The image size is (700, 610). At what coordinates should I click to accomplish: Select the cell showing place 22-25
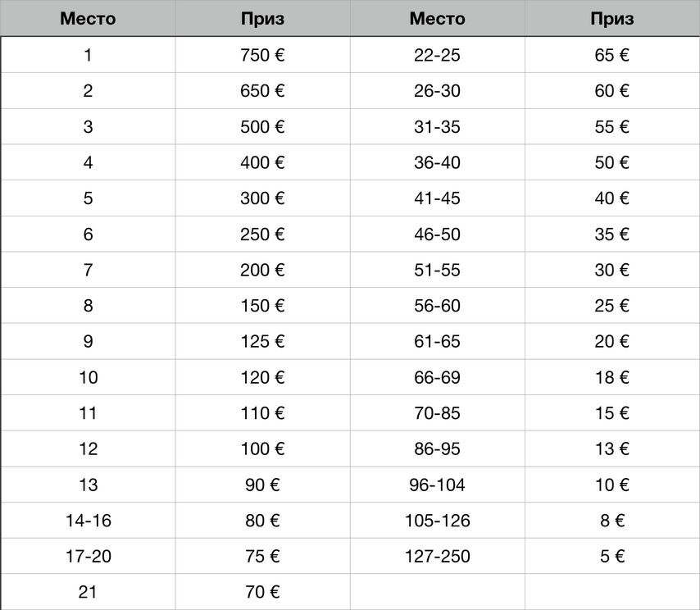click(438, 55)
